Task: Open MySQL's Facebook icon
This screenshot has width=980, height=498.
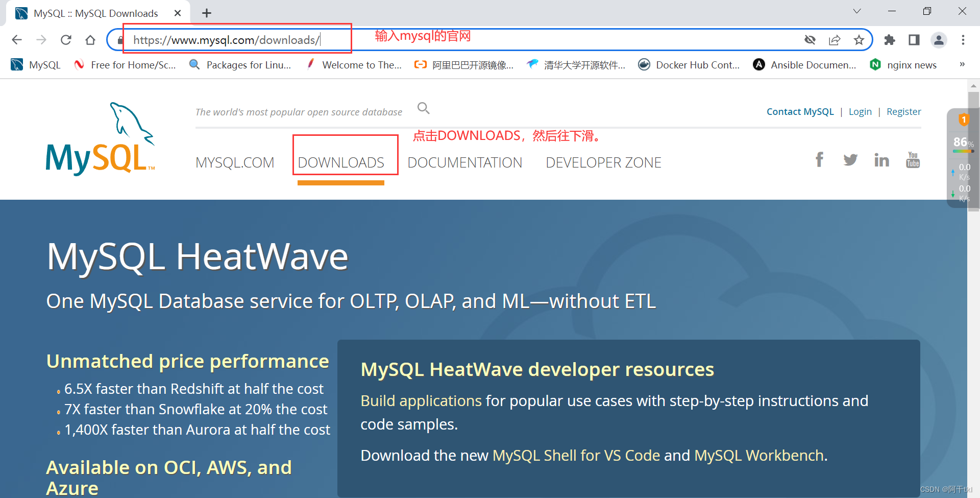Action: coord(819,160)
